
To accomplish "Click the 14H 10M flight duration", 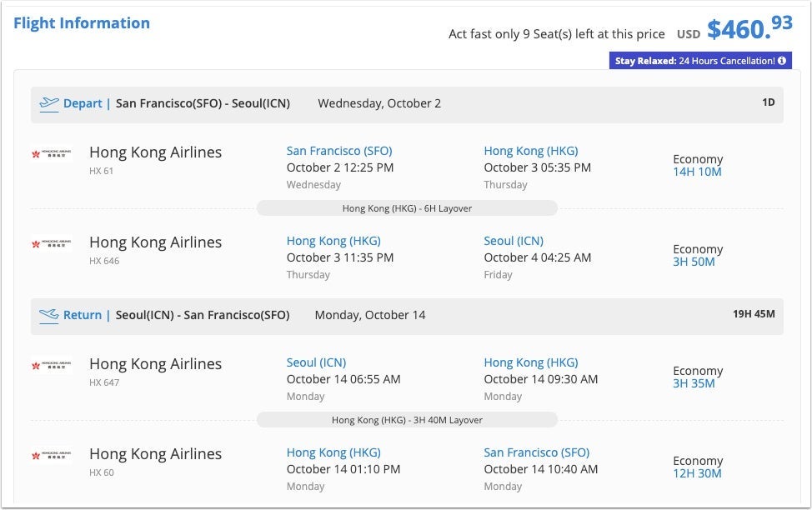I will tap(697, 172).
